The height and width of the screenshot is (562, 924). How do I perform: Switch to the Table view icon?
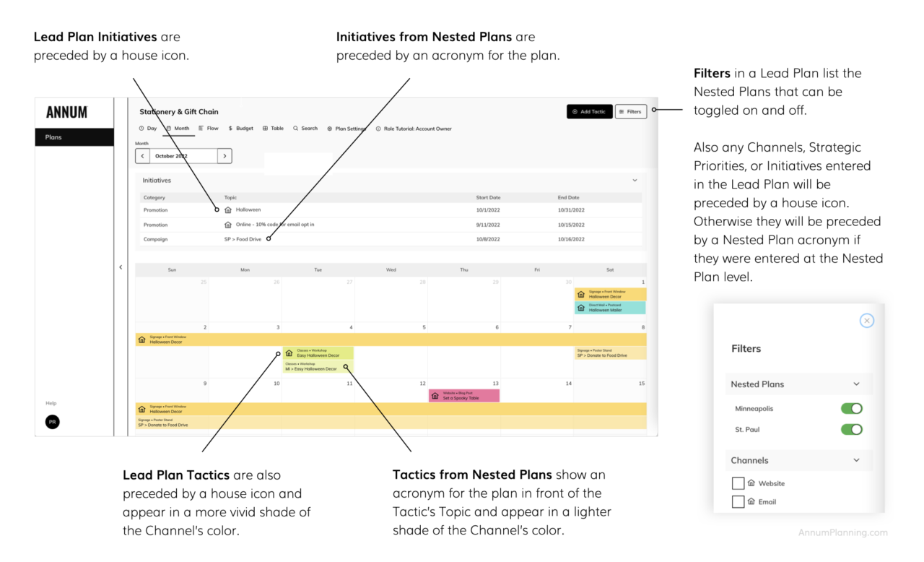click(x=265, y=128)
